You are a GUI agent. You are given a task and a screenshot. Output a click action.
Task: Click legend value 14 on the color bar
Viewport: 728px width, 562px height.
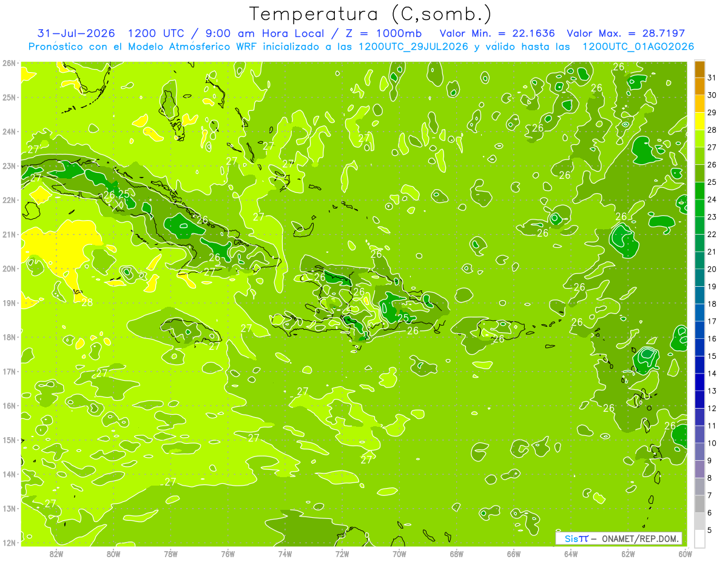tap(712, 373)
